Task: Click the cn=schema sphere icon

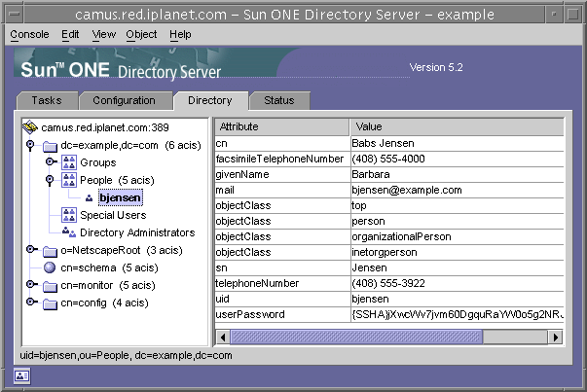Action: tap(50, 267)
